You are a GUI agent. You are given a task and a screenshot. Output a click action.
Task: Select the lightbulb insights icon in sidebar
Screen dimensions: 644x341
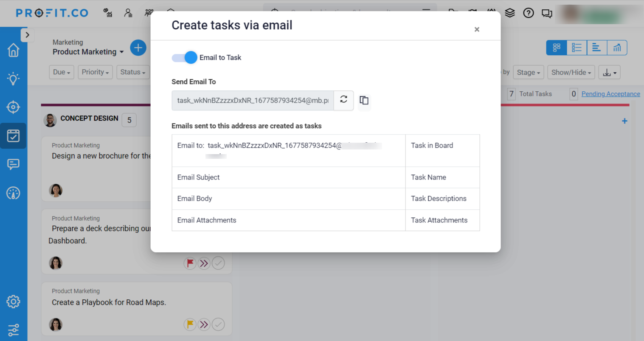point(13,79)
